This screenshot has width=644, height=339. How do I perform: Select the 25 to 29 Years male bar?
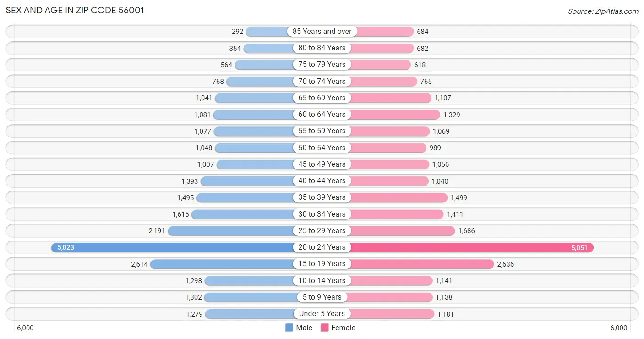(231, 231)
